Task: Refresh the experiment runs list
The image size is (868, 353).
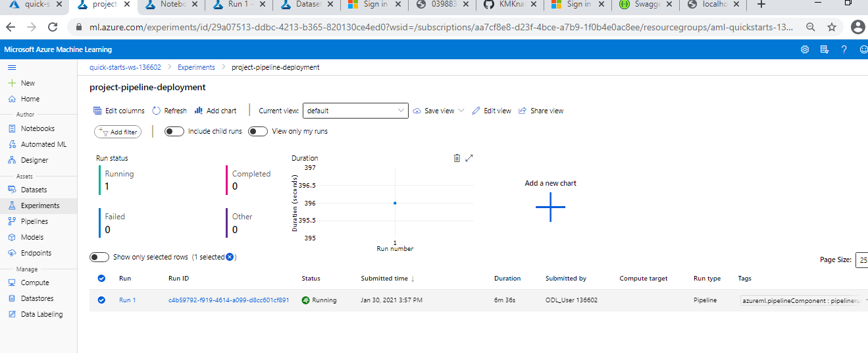Action: coord(170,111)
